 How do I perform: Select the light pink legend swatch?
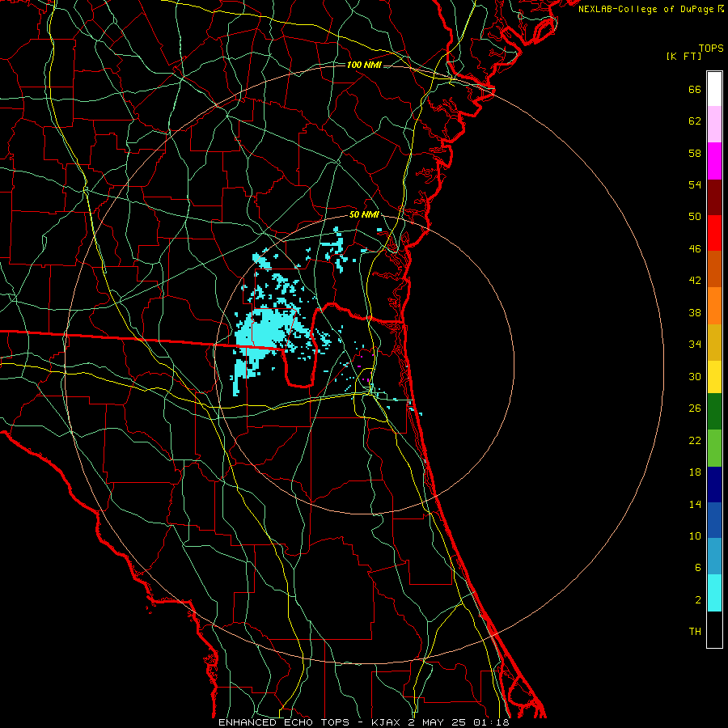(714, 124)
